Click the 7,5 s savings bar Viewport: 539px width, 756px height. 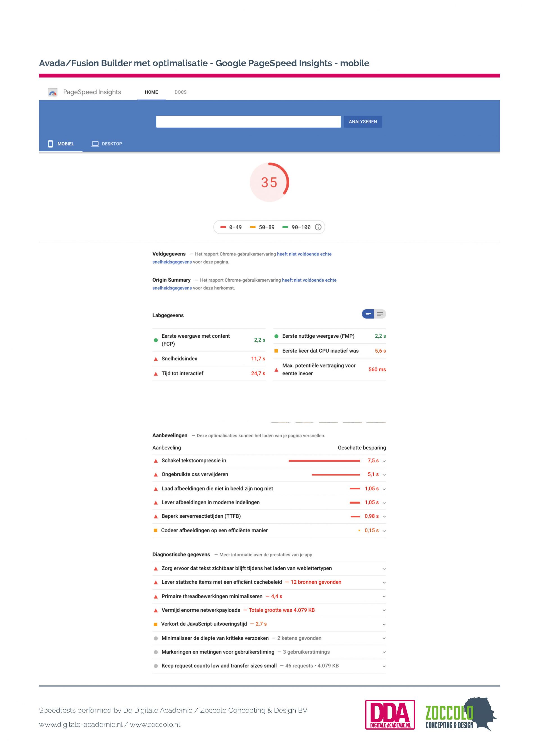tap(324, 461)
